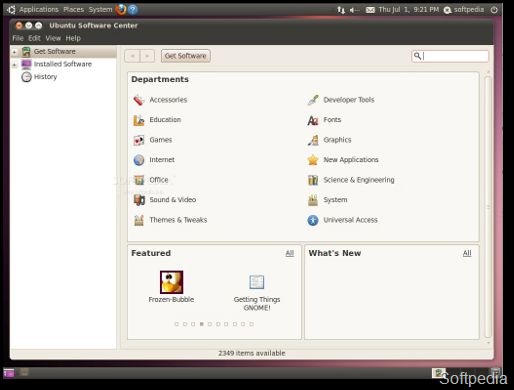The image size is (514, 390).
Task: Click the Frozen-Bubble featured app icon
Action: pyautogui.click(x=171, y=282)
